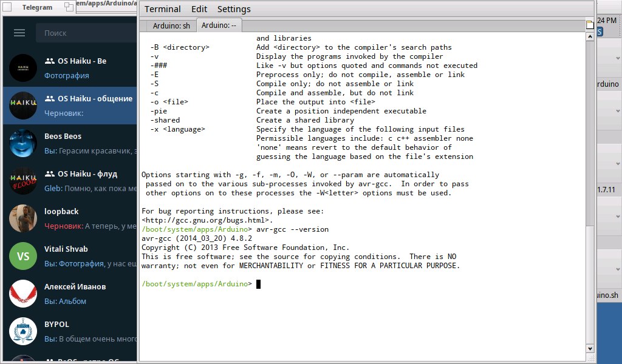Screen dimensions: 622x364
Task: Open the 'BYPOL' chat
Action: click(70, 331)
